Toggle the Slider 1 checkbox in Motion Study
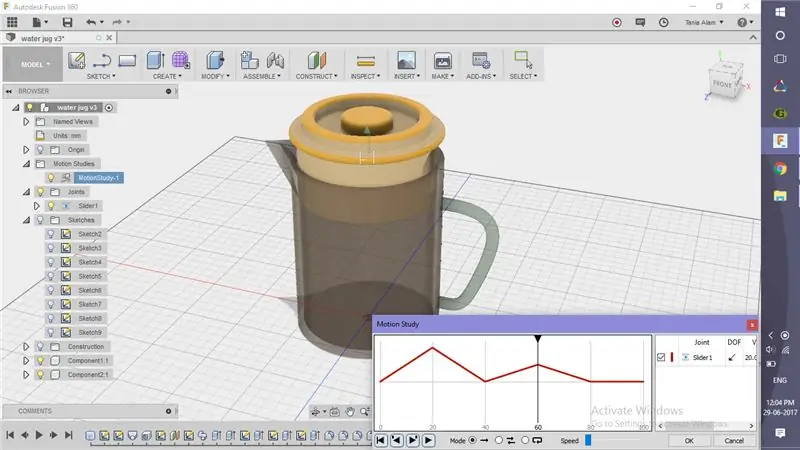Screen dimensions: 800x450 click(x=661, y=357)
